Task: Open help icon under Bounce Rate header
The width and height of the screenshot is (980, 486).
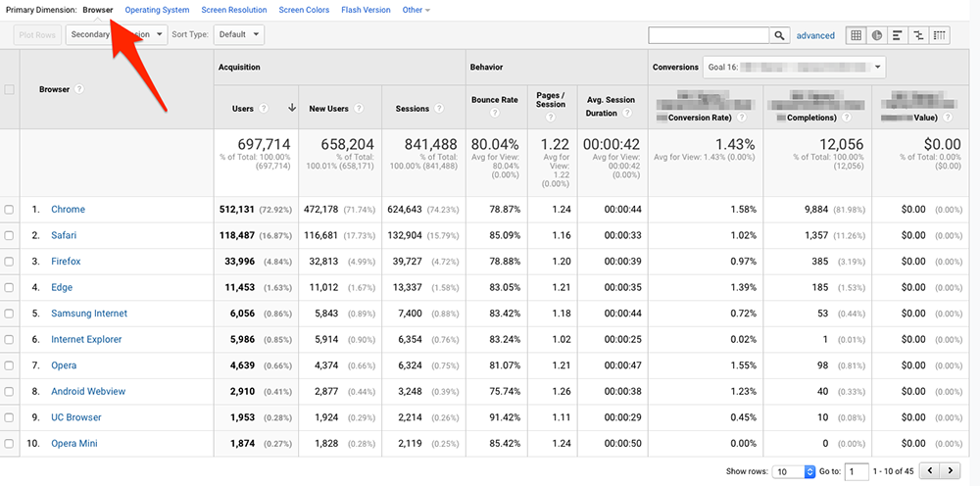Action: tap(495, 113)
